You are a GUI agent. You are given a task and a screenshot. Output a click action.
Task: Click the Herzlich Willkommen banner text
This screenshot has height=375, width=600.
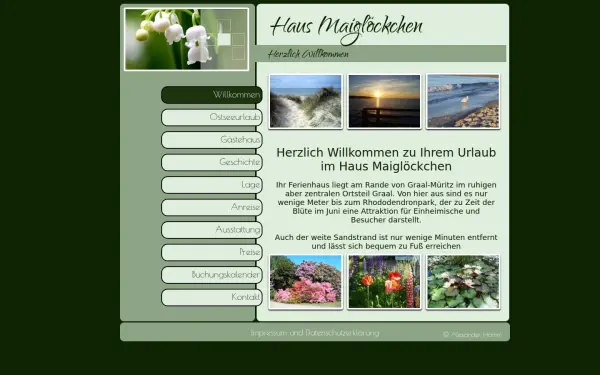[x=308, y=54]
